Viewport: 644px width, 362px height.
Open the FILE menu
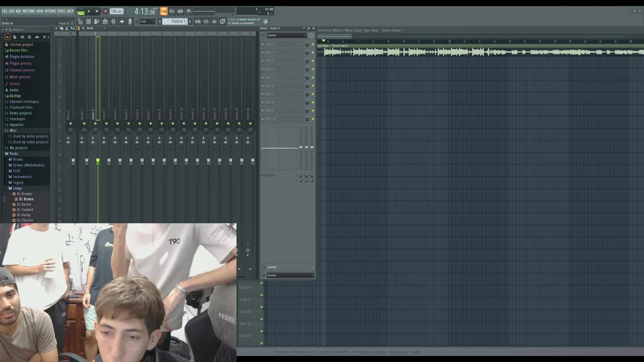coord(5,11)
